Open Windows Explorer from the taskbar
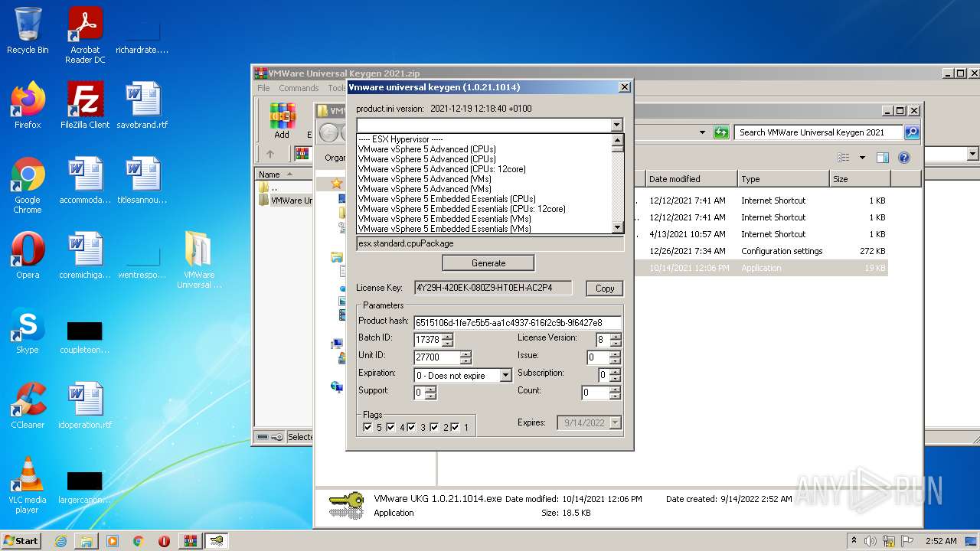The width and height of the screenshot is (980, 551). 87,541
